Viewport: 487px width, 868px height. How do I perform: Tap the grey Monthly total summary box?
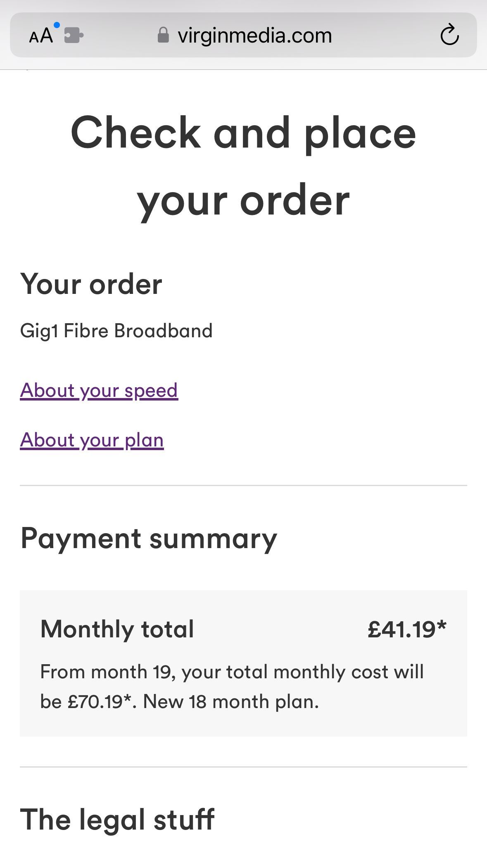click(x=243, y=663)
